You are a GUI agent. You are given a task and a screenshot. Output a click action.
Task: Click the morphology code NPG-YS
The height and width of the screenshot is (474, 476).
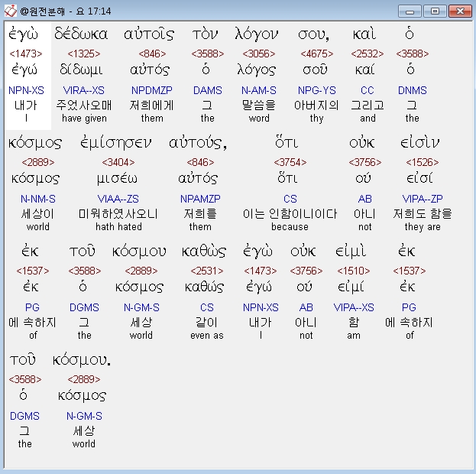pyautogui.click(x=316, y=90)
